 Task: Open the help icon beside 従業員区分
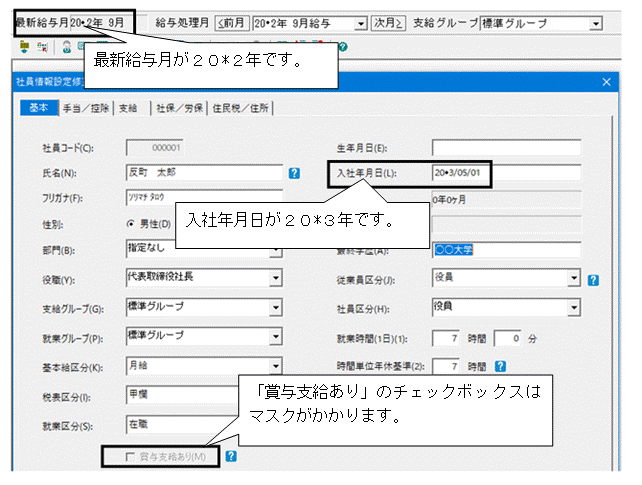pos(593,280)
